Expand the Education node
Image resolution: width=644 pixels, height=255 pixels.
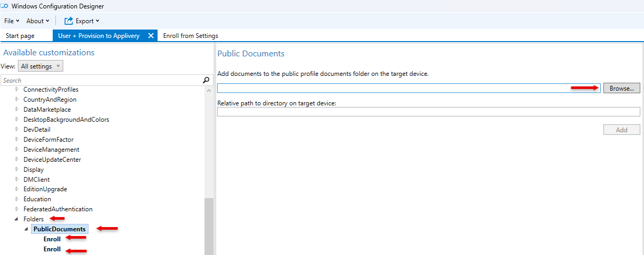[17, 199]
